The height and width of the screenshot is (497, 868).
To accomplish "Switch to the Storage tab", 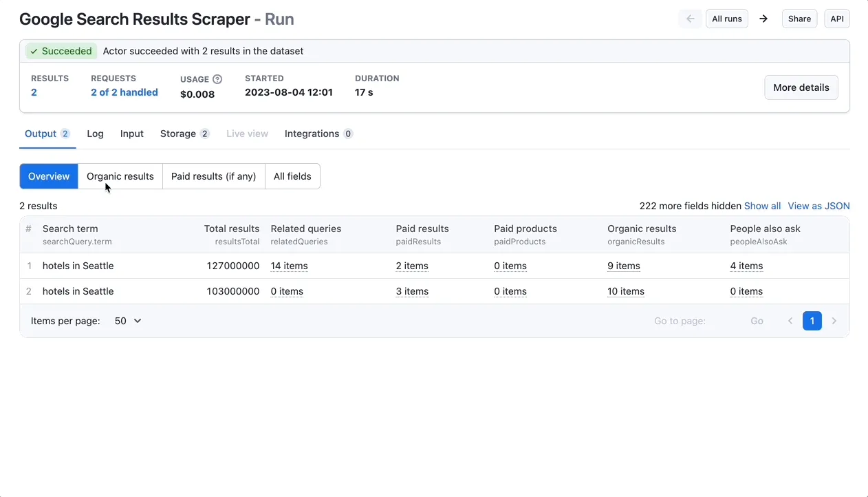I will [185, 134].
